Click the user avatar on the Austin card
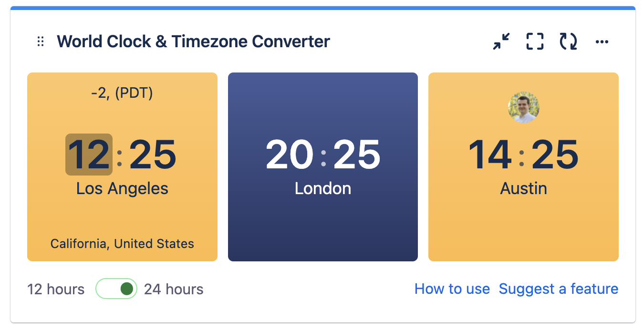The width and height of the screenshot is (644, 331). click(x=523, y=107)
